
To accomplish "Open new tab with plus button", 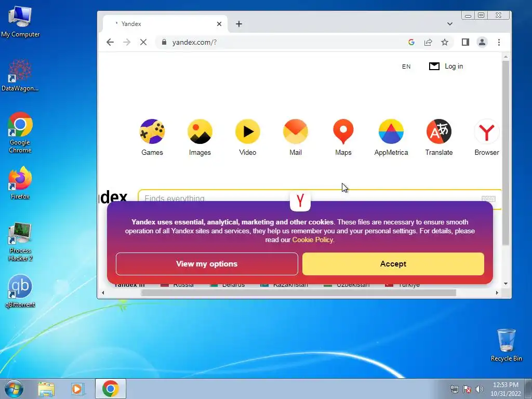I will coord(239,24).
